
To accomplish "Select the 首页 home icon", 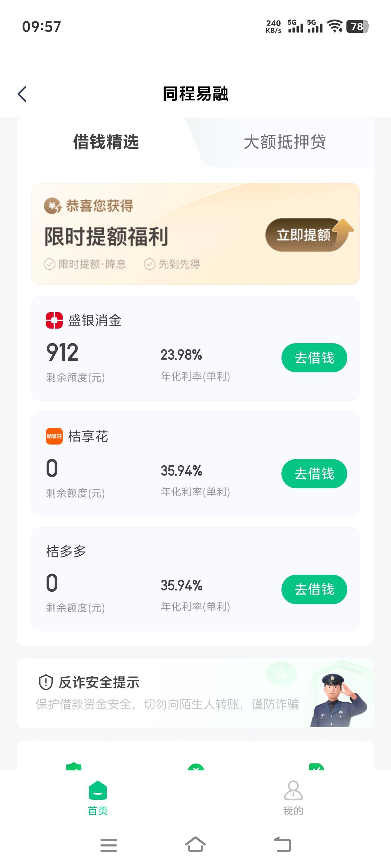I will tap(98, 790).
